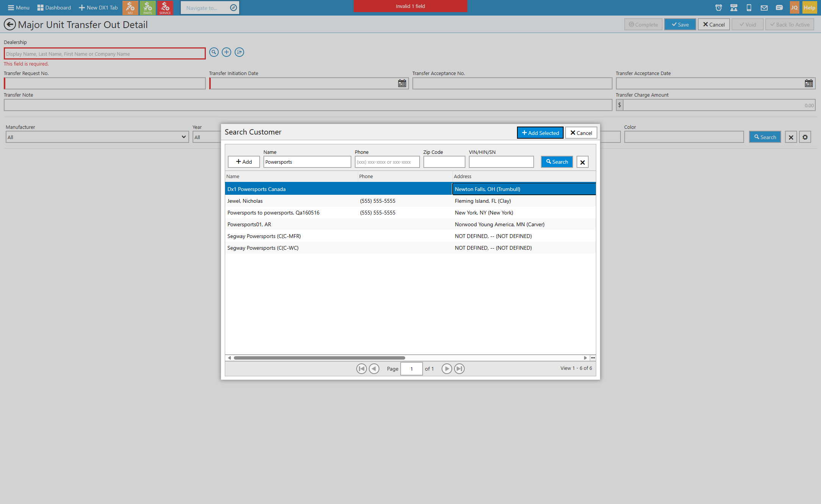Click the grid settings gear icon
The width and height of the screenshot is (821, 504).
click(805, 137)
